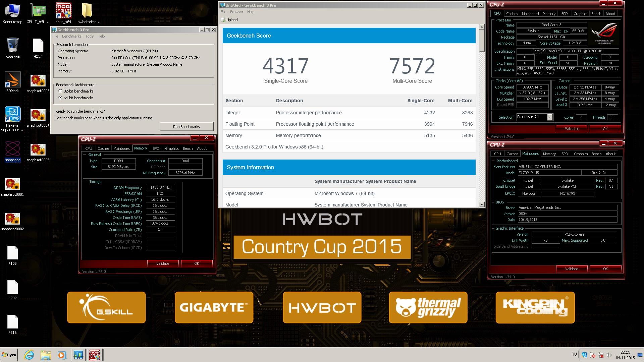Click OK in CPU-Z Memory window

(197, 263)
